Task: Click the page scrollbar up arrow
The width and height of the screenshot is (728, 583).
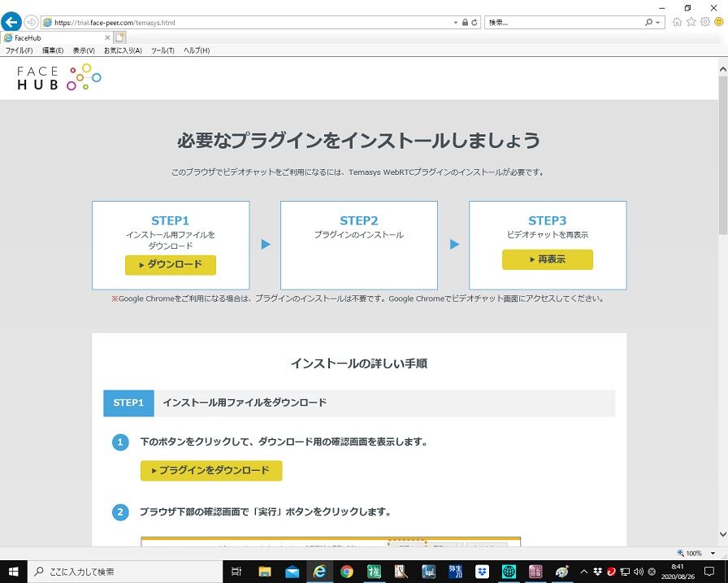Action: tap(723, 69)
